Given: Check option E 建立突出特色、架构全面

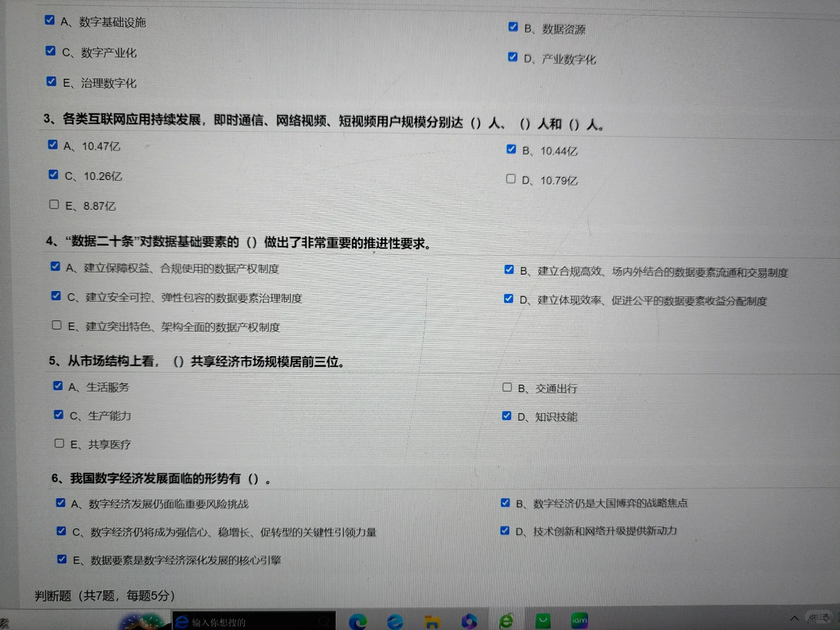Looking at the screenshot, I should click(57, 325).
